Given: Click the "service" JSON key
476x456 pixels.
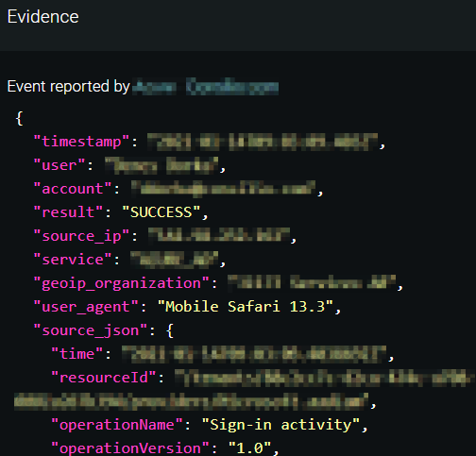Looking at the screenshot, I should (73, 260).
